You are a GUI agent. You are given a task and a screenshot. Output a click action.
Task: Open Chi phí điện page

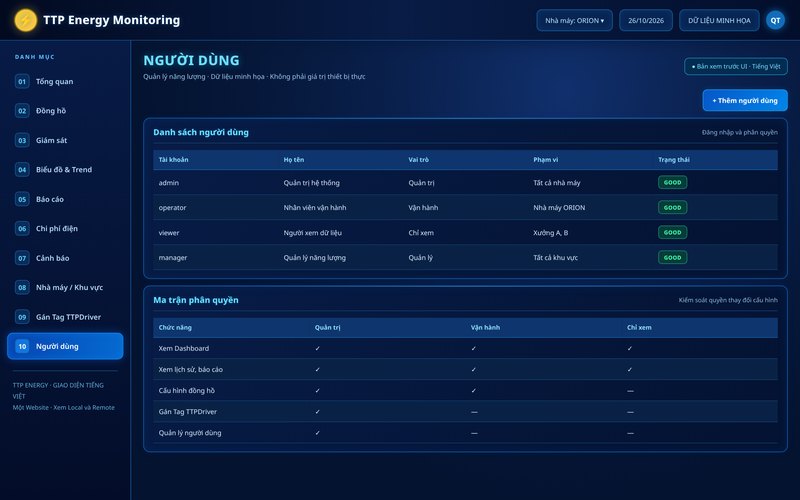[65, 229]
